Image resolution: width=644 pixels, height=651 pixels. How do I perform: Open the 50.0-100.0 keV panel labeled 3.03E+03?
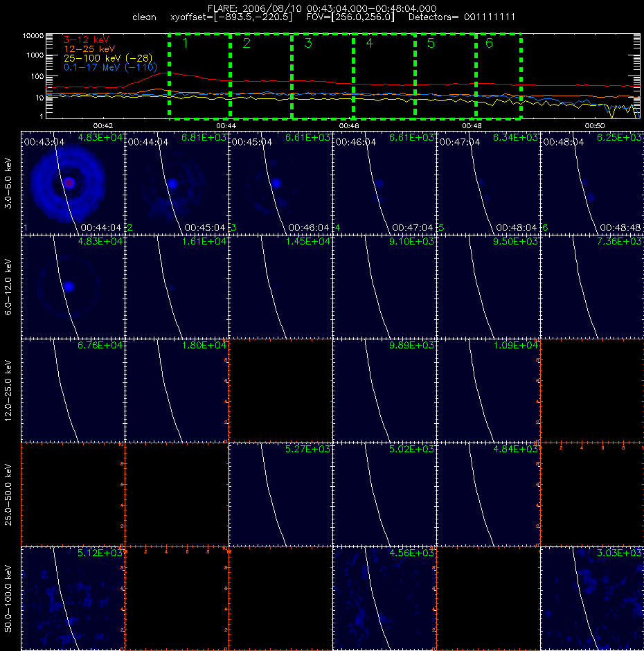[592, 598]
